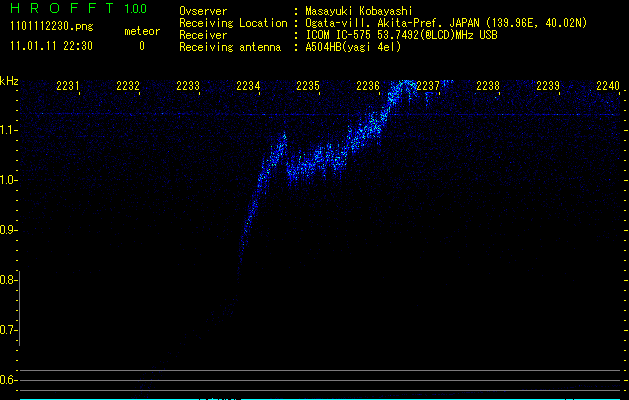This screenshot has height=400, width=629.
Task: Click the 'Receiving antenna' field label
Action: (230, 47)
